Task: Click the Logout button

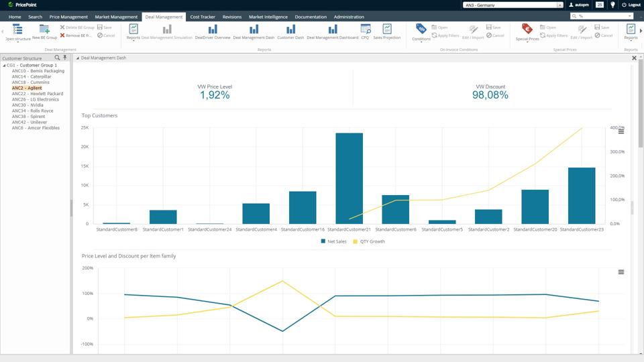Action: click(x=632, y=5)
